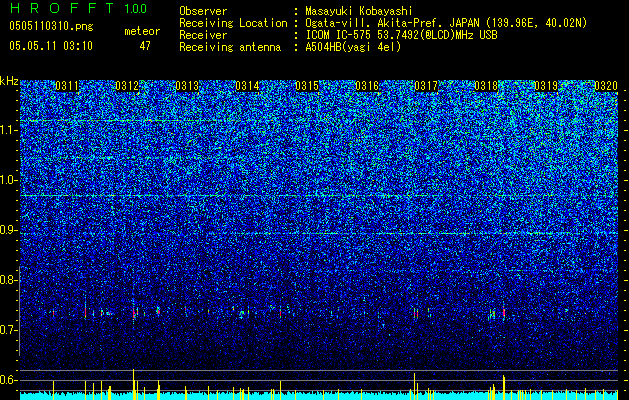Click the HROFFT program title text
The width and height of the screenshot is (629, 400).
tap(62, 8)
